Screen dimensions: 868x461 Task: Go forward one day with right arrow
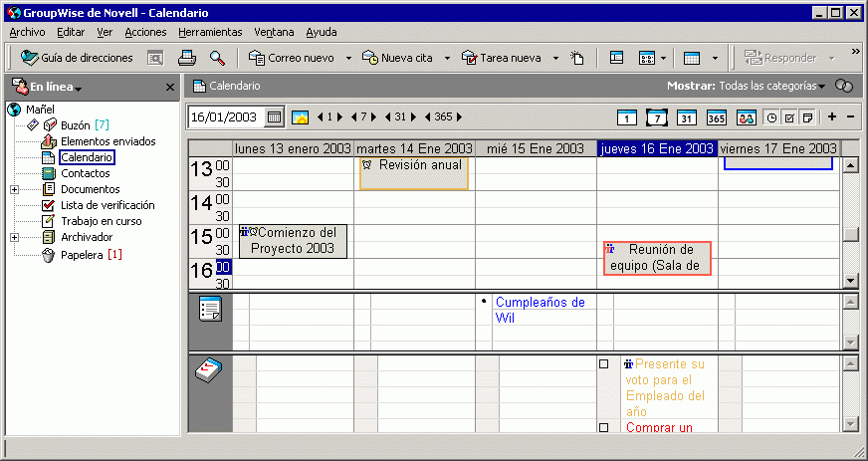tap(339, 116)
